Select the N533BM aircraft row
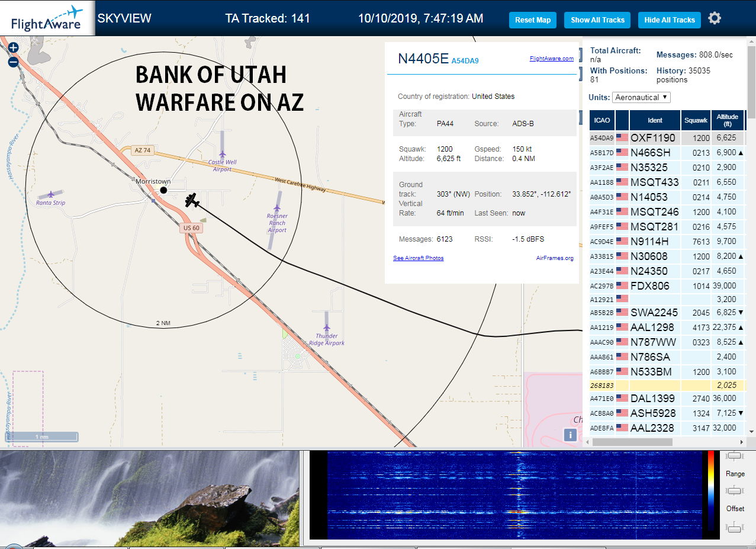 tap(667, 371)
